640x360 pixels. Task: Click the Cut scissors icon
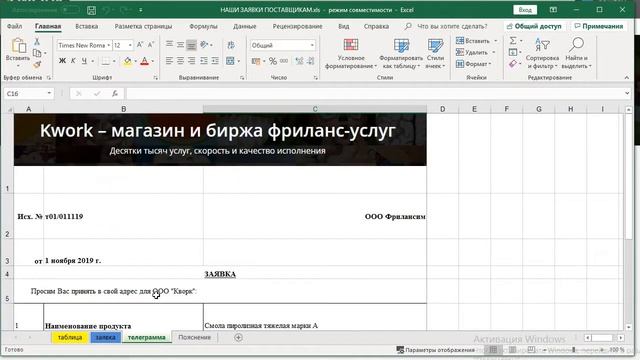[x=37, y=42]
